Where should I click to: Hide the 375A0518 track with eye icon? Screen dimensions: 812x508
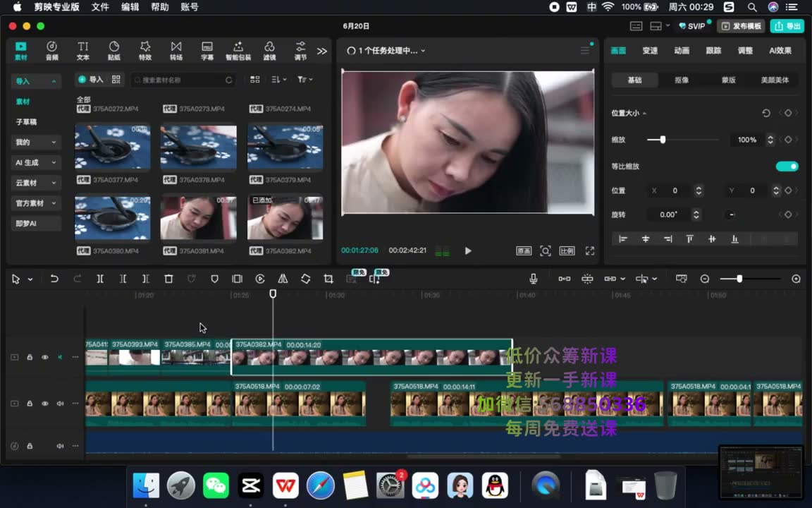tap(45, 404)
